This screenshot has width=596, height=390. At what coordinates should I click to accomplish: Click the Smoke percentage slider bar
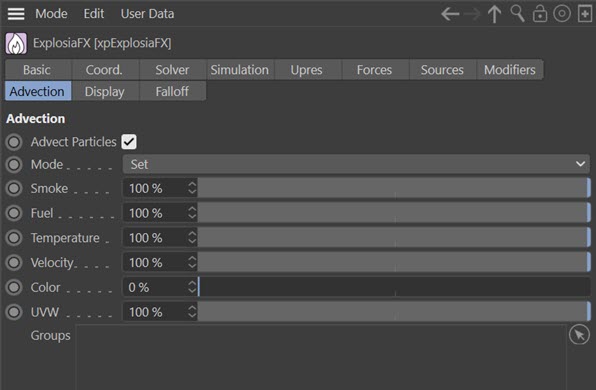[x=394, y=188]
